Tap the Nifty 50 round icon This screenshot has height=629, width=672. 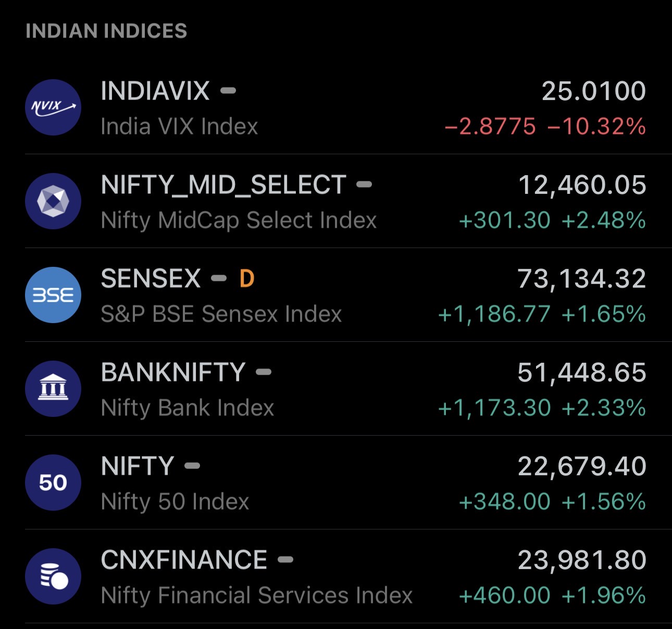(53, 483)
